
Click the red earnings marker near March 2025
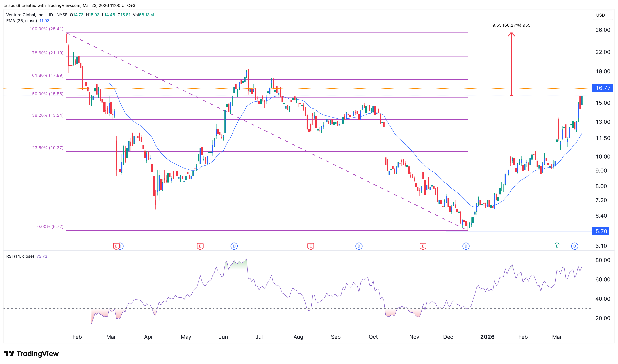click(x=116, y=246)
